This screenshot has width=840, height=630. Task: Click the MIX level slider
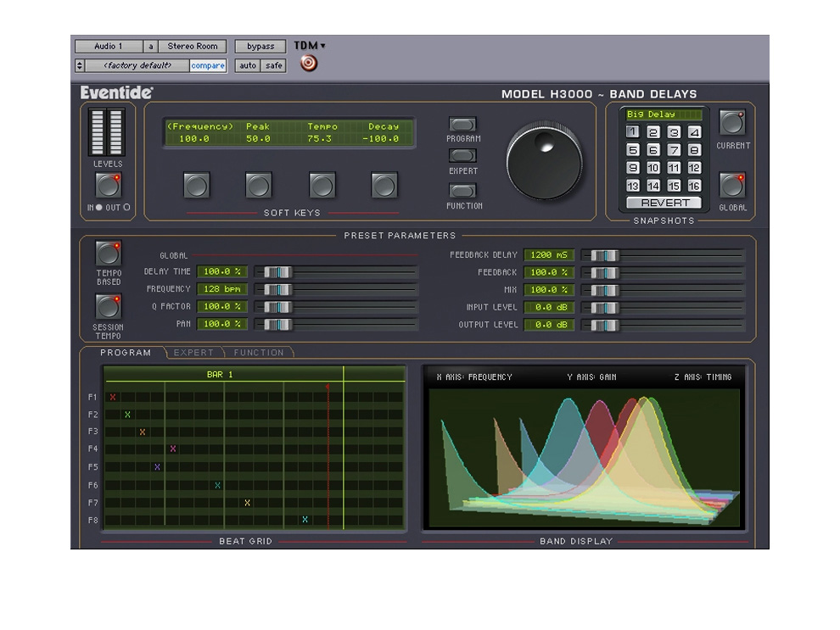pyautogui.click(x=605, y=290)
